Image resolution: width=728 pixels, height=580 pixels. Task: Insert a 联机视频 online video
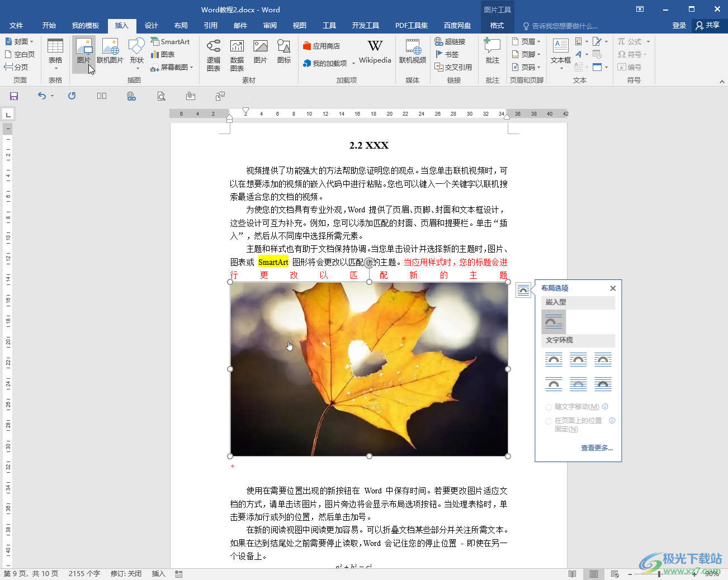coord(413,51)
